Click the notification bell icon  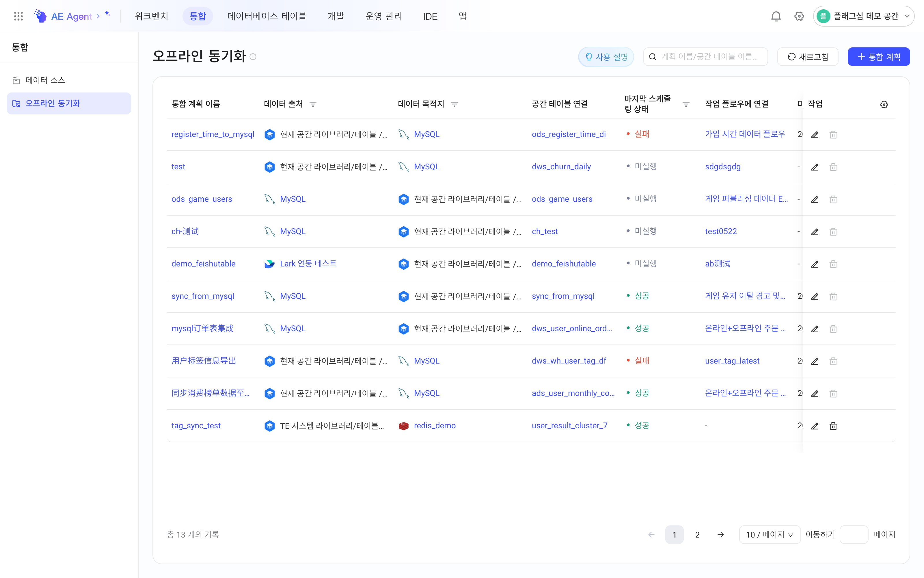click(776, 16)
